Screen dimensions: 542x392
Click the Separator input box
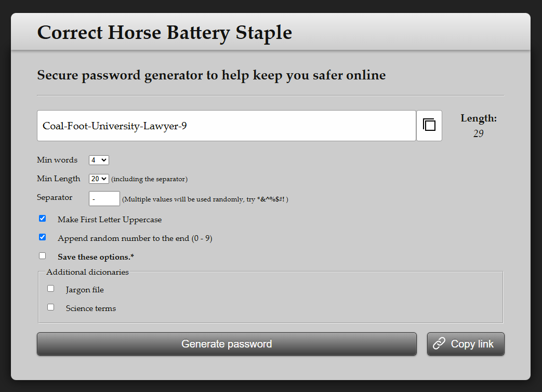click(x=104, y=198)
